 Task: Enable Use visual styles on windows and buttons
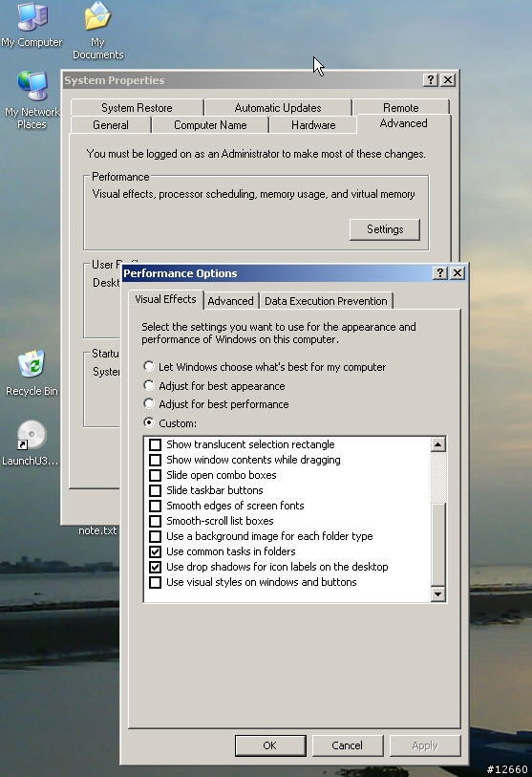(155, 582)
